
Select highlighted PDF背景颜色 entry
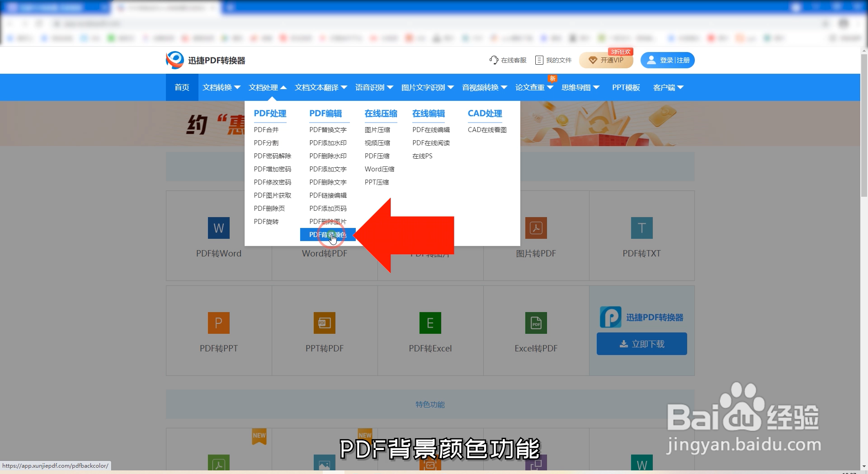tap(328, 235)
